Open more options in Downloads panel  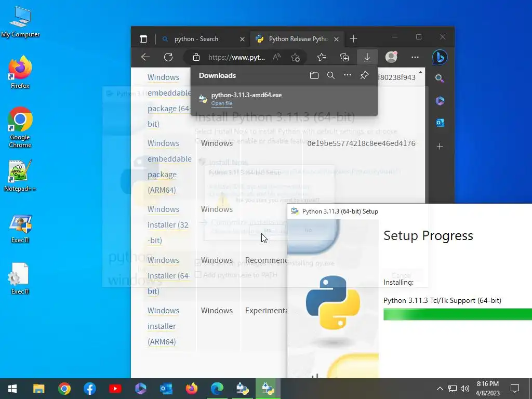click(348, 75)
